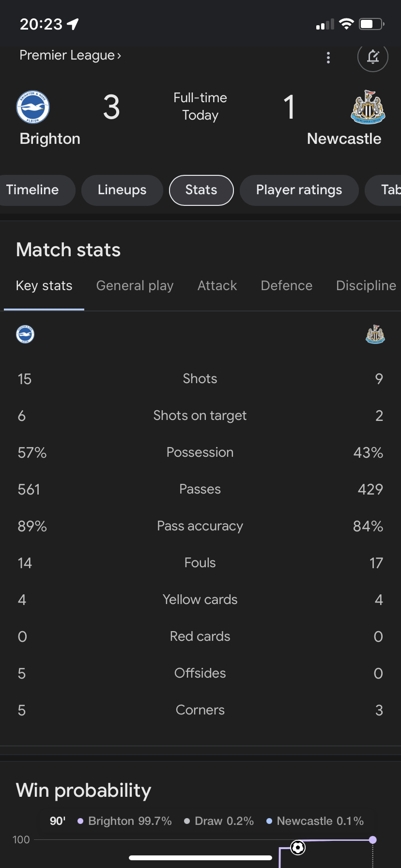
Task: Tap the Newcastle club crest in header
Action: point(368,107)
